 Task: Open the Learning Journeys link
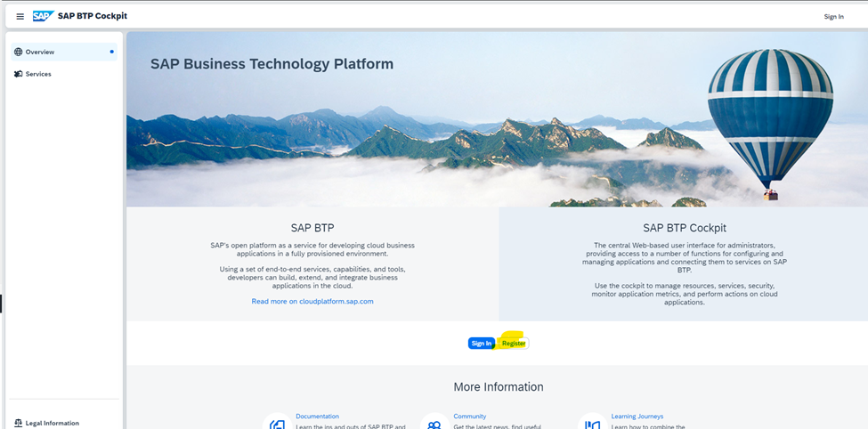637,417
